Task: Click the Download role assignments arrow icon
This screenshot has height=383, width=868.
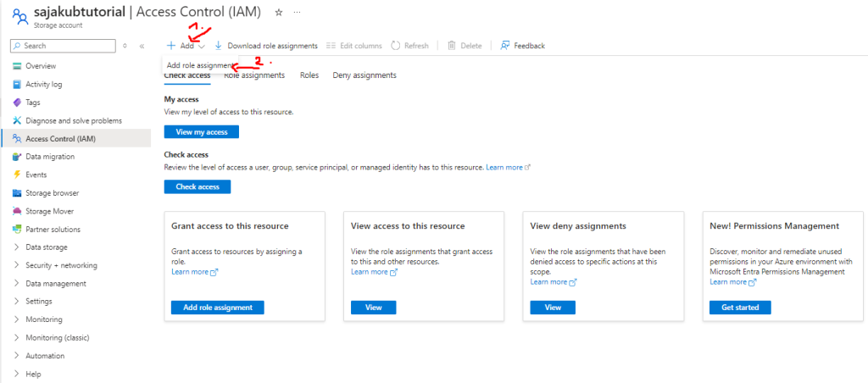Action: (218, 46)
